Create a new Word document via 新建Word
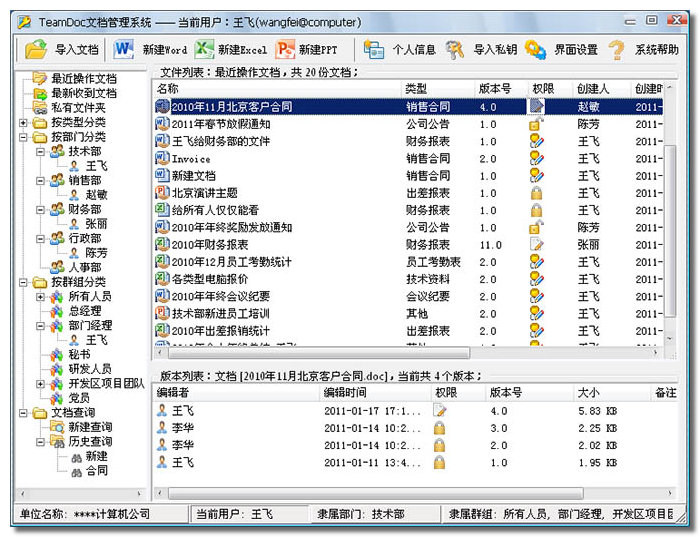The image size is (700, 537). (x=124, y=49)
